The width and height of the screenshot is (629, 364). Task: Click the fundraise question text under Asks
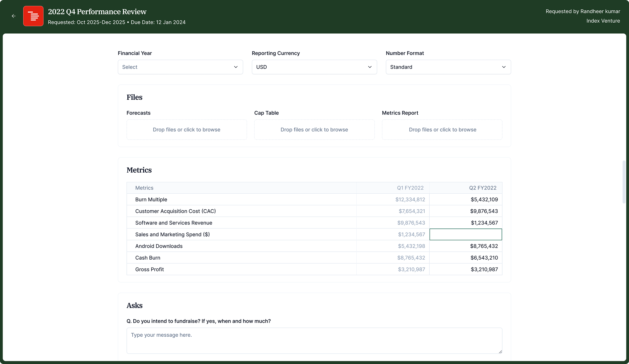coord(198,321)
